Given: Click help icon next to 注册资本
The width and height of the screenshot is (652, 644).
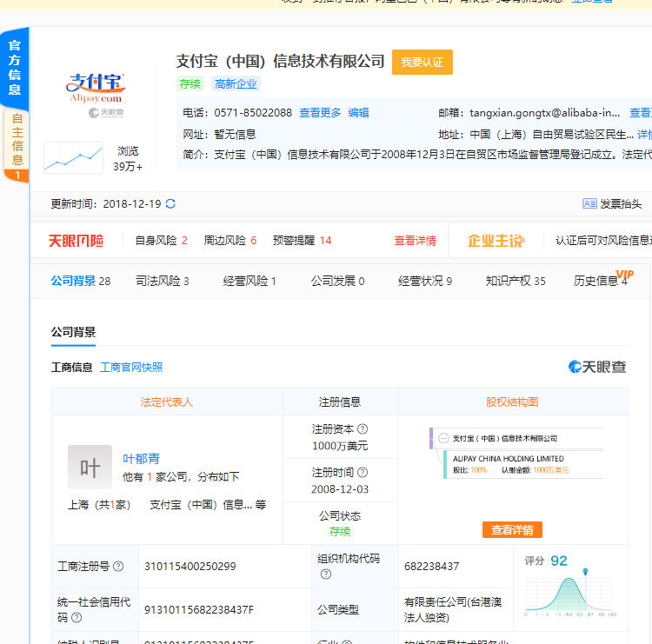Looking at the screenshot, I should (x=363, y=428).
